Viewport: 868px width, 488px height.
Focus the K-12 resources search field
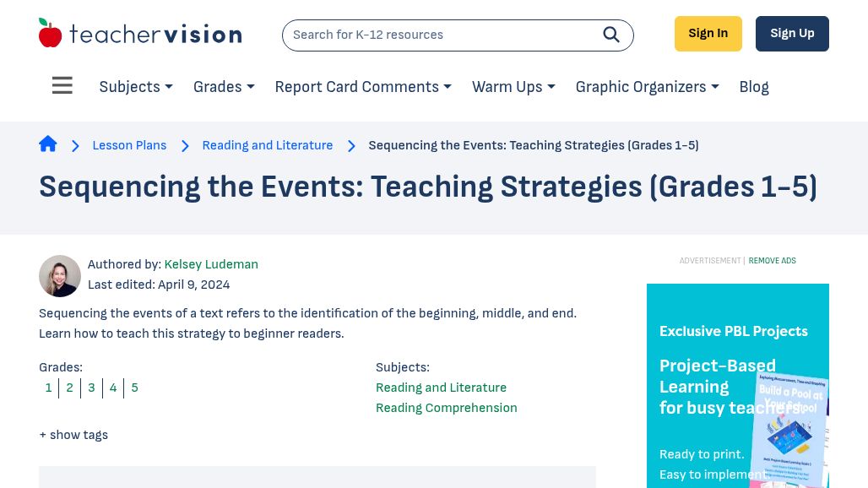(x=439, y=35)
